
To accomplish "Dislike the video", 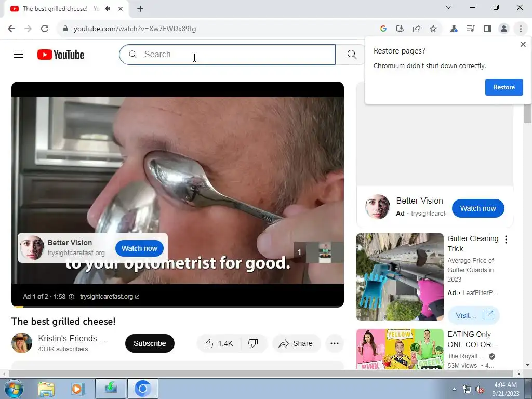I will [x=253, y=344].
